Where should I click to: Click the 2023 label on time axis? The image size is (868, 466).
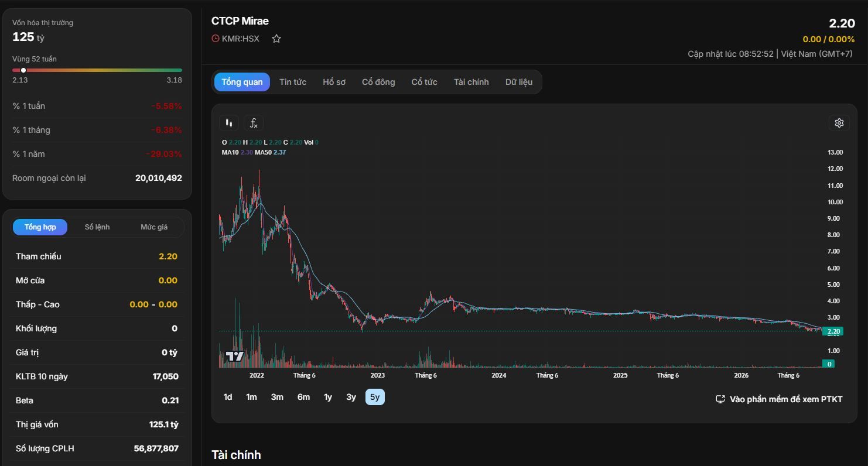tap(378, 375)
